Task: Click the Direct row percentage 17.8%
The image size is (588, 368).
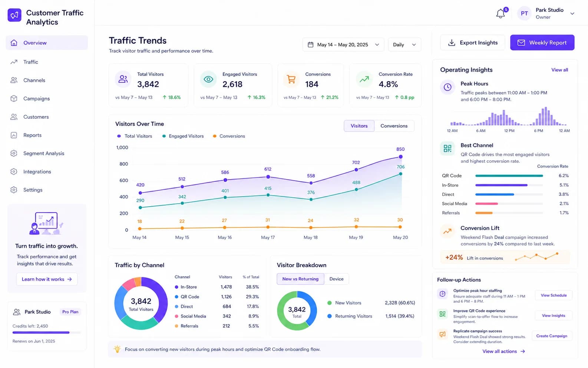Action: click(x=253, y=307)
